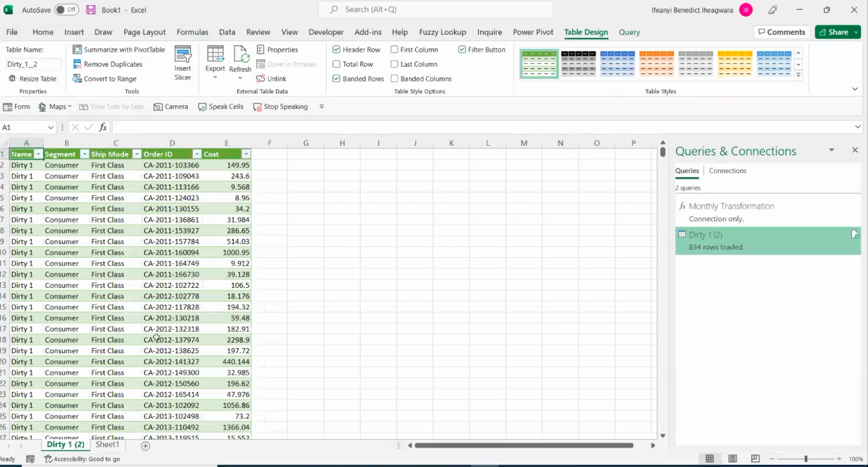Switch to the Query ribbon tab
The image size is (868, 467).
pyautogui.click(x=630, y=32)
